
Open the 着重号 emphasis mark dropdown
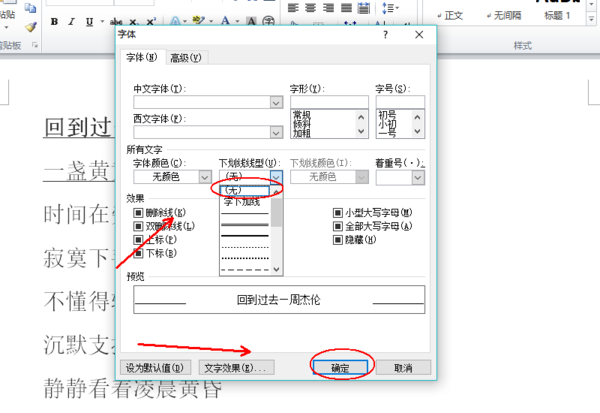(418, 178)
